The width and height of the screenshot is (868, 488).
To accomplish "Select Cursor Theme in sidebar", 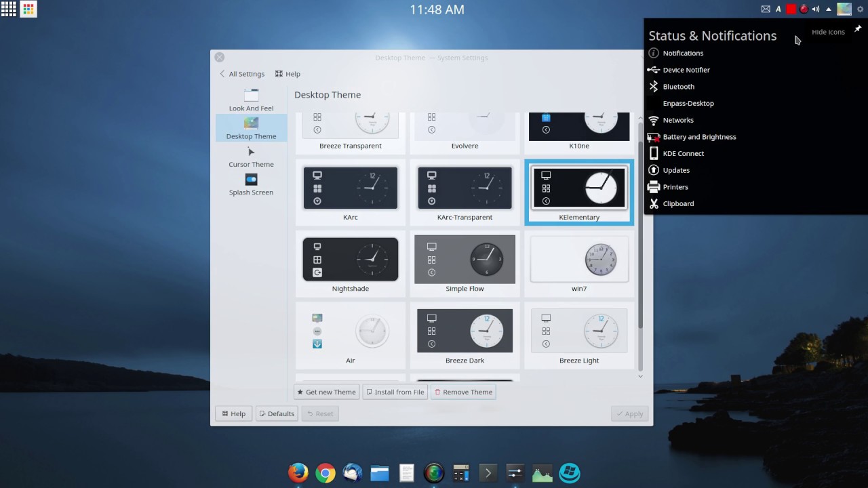I will click(251, 157).
